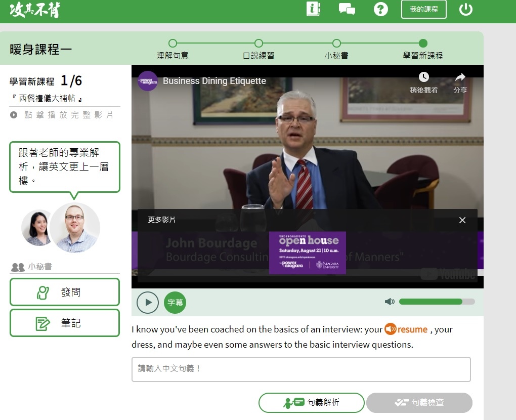The height and width of the screenshot is (420, 516).
Task: Click the highlighted word resume
Action: click(x=412, y=329)
